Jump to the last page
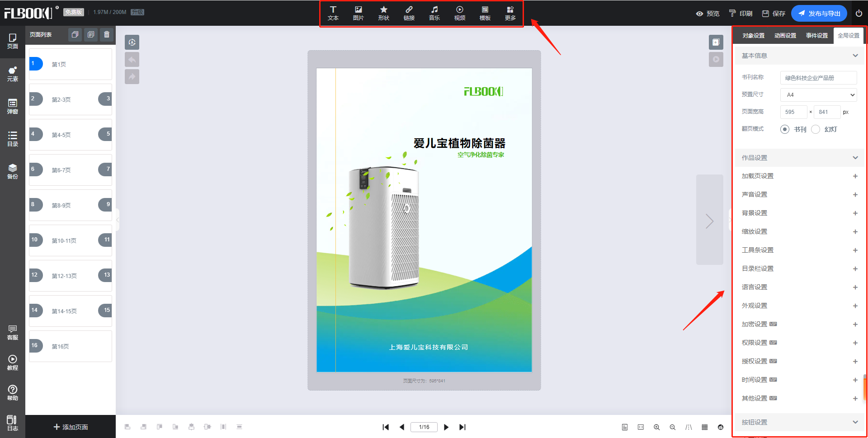868x438 pixels. pyautogui.click(x=462, y=427)
